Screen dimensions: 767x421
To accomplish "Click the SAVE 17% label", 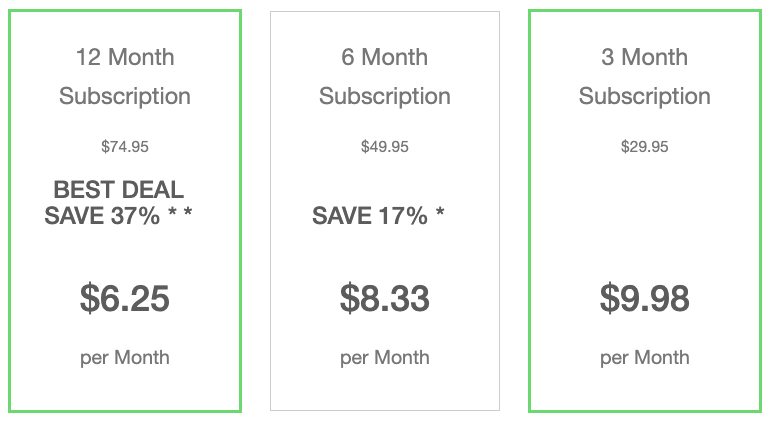I will pyautogui.click(x=378, y=216).
